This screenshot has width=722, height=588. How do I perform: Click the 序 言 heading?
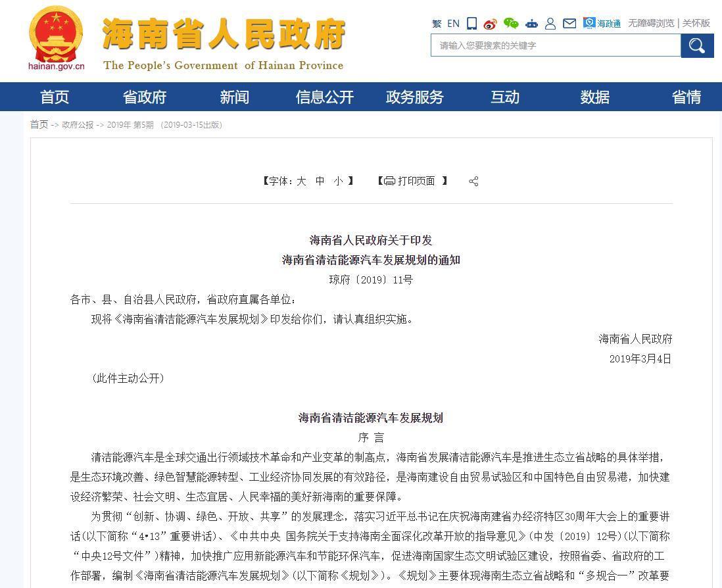click(x=371, y=437)
